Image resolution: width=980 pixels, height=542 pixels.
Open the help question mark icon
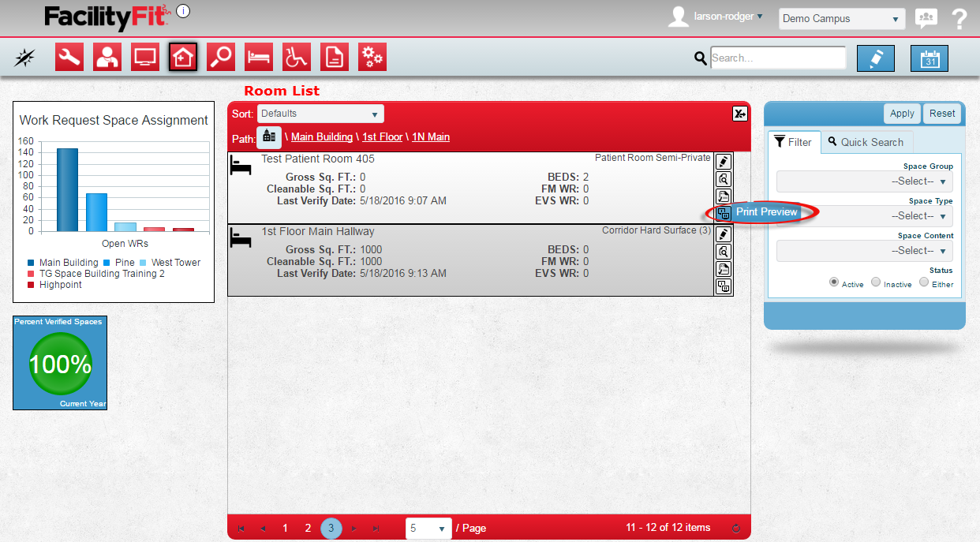(959, 19)
